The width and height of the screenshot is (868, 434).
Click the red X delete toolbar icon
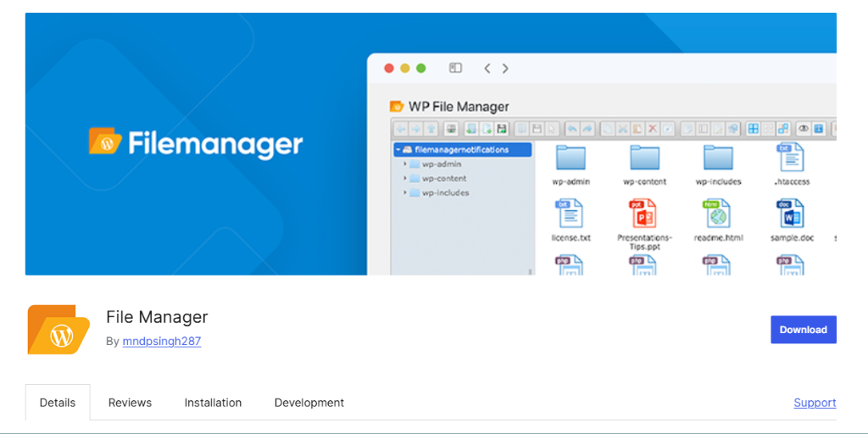pyautogui.click(x=653, y=129)
